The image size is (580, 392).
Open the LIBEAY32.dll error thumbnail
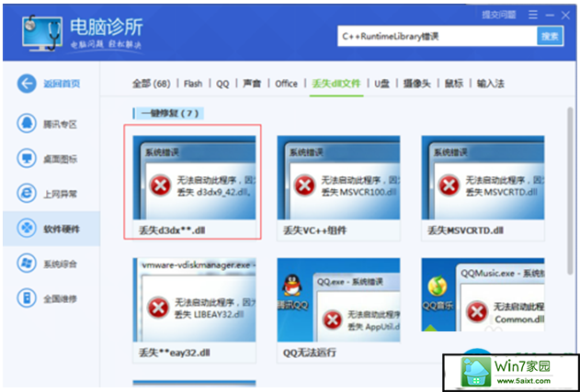194,299
